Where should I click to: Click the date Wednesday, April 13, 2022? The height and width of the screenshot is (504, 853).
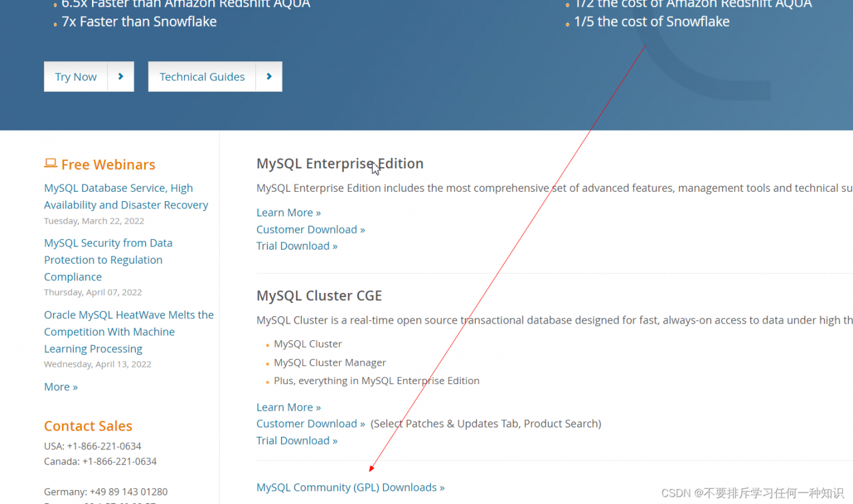point(97,364)
